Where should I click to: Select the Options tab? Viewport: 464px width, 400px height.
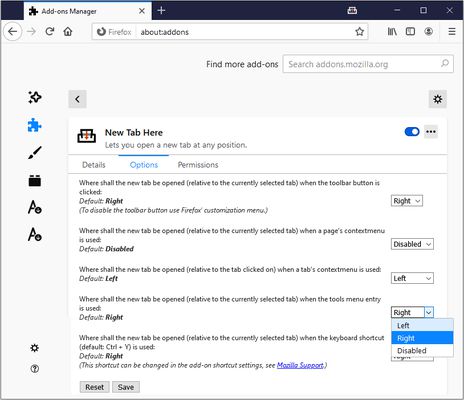coord(144,165)
